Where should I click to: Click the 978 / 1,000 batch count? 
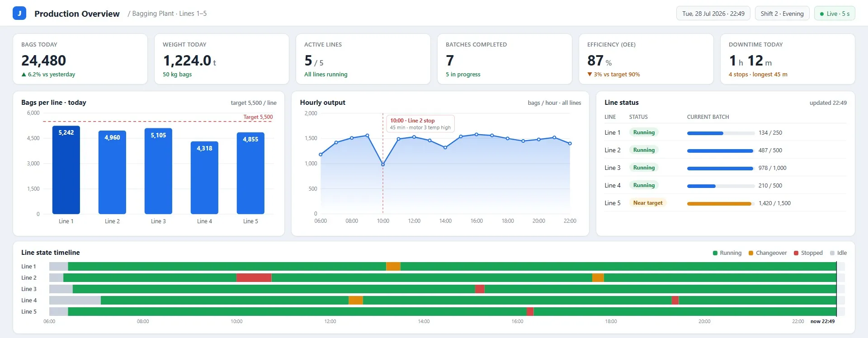click(x=772, y=168)
